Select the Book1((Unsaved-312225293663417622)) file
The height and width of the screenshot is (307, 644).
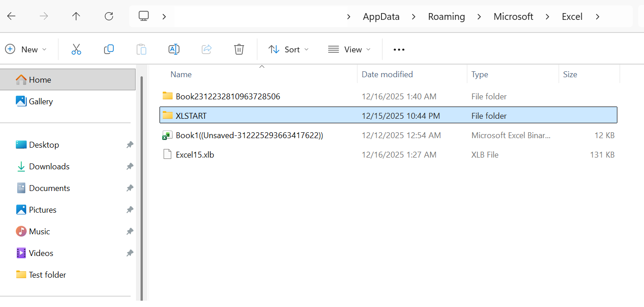pyautogui.click(x=389, y=135)
